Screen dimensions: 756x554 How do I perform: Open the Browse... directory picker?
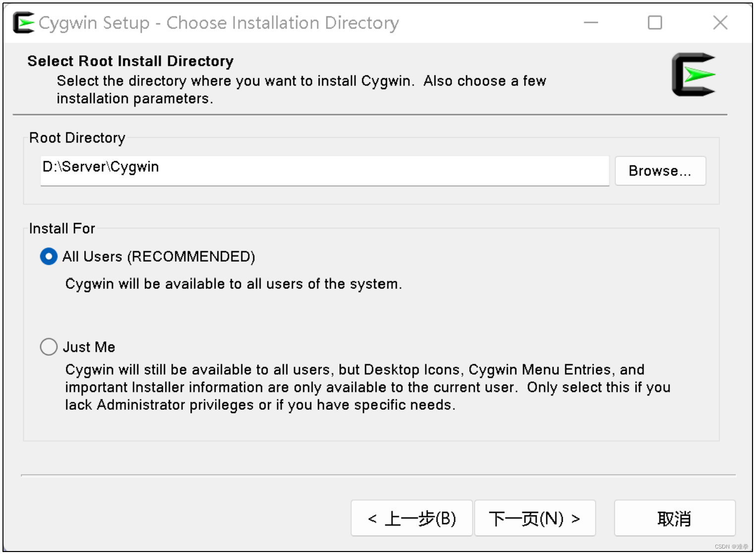pos(660,171)
